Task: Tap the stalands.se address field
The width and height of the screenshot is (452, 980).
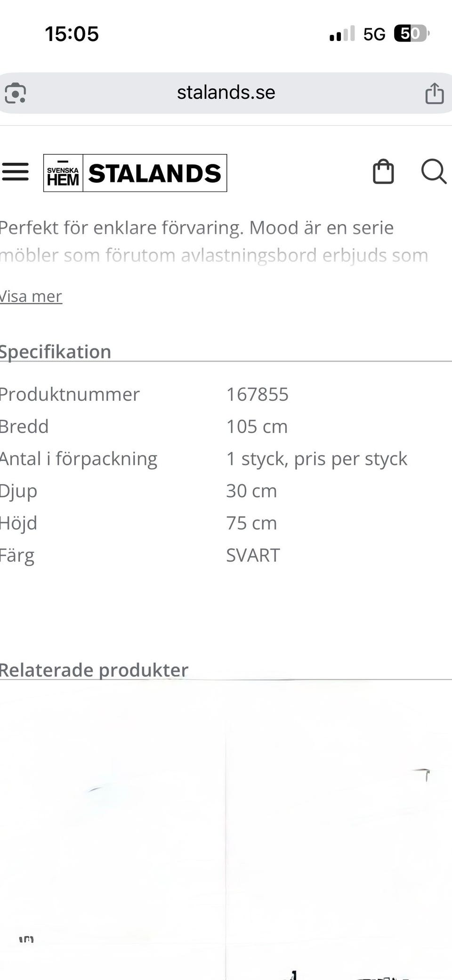Action: (226, 93)
